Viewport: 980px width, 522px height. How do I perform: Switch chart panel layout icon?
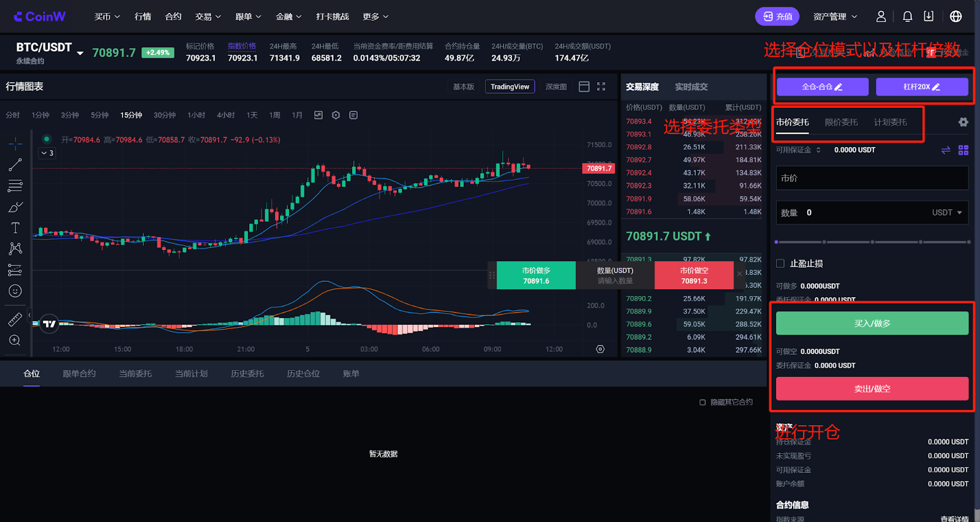click(584, 87)
